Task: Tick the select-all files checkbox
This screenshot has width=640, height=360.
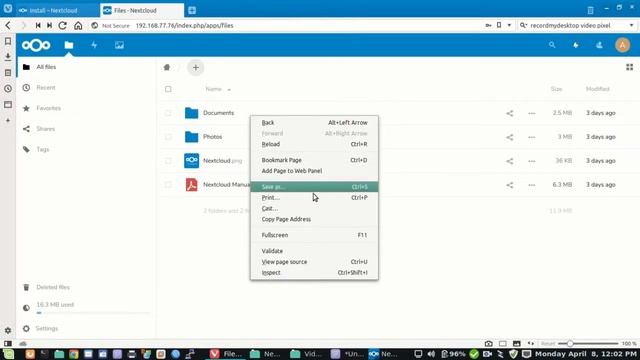Action: click(x=168, y=89)
